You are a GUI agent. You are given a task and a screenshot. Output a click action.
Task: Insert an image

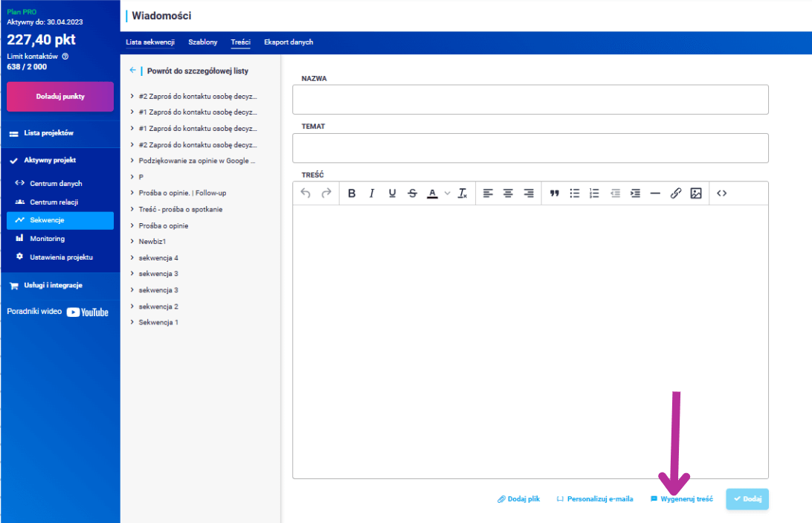pyautogui.click(x=696, y=193)
